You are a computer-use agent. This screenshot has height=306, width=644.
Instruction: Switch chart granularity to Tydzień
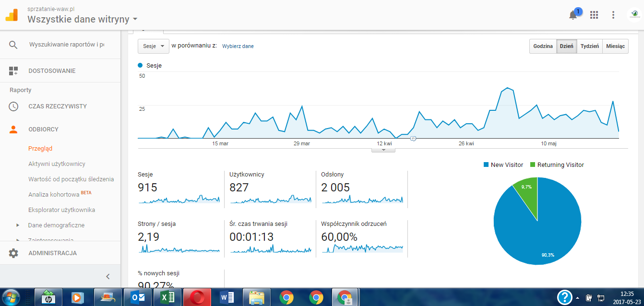pyautogui.click(x=589, y=47)
